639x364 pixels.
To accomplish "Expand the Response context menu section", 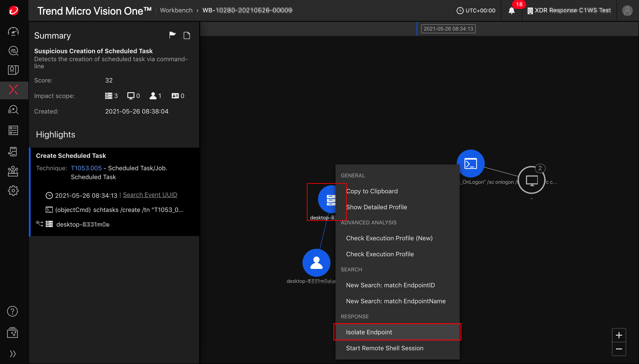I will coord(355,316).
